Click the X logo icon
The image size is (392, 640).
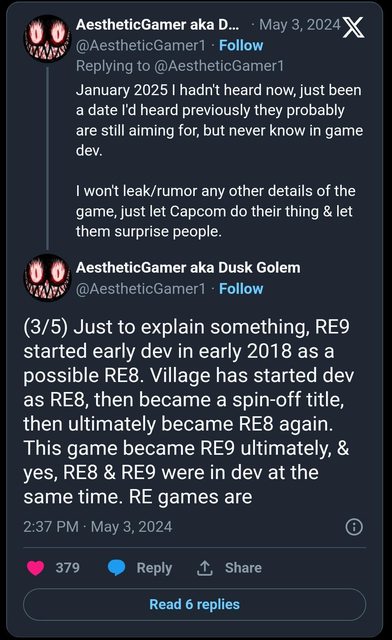[x=353, y=27]
